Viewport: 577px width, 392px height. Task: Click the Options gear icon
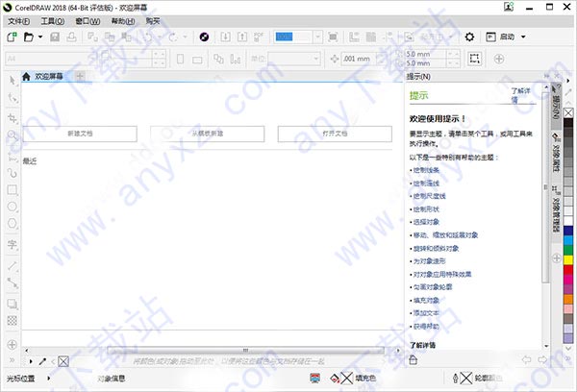point(469,37)
